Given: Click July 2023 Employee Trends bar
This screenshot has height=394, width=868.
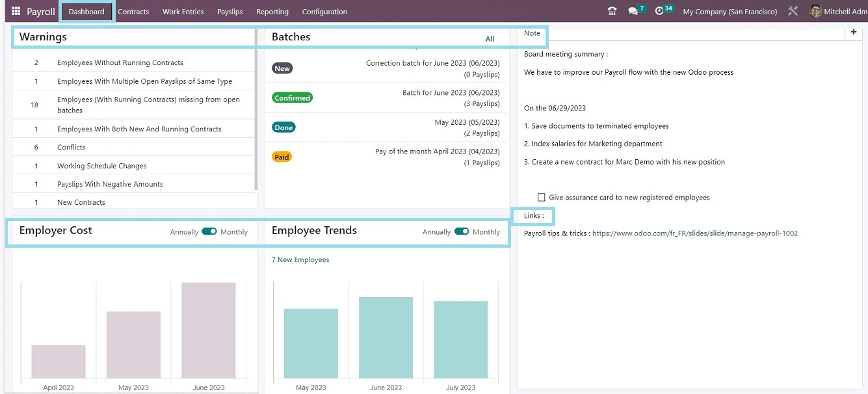Looking at the screenshot, I should [461, 339].
